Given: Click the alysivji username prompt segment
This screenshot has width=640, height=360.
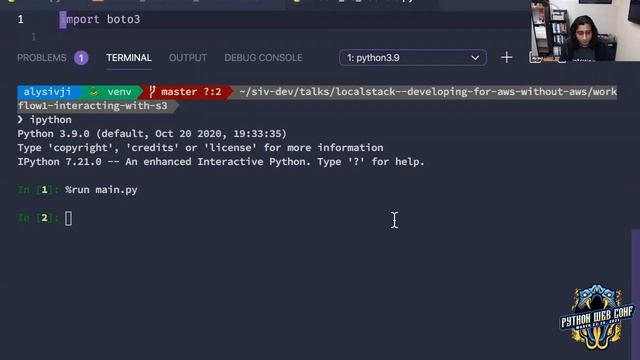Looking at the screenshot, I should click(47, 92).
